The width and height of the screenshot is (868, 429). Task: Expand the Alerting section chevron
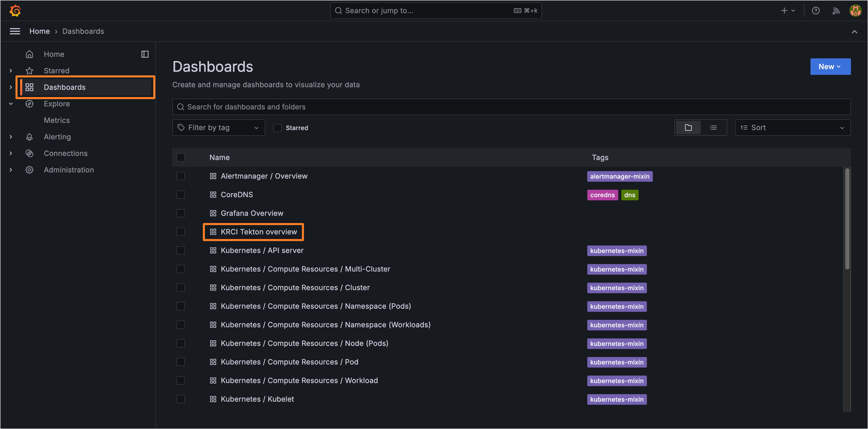pyautogui.click(x=10, y=137)
